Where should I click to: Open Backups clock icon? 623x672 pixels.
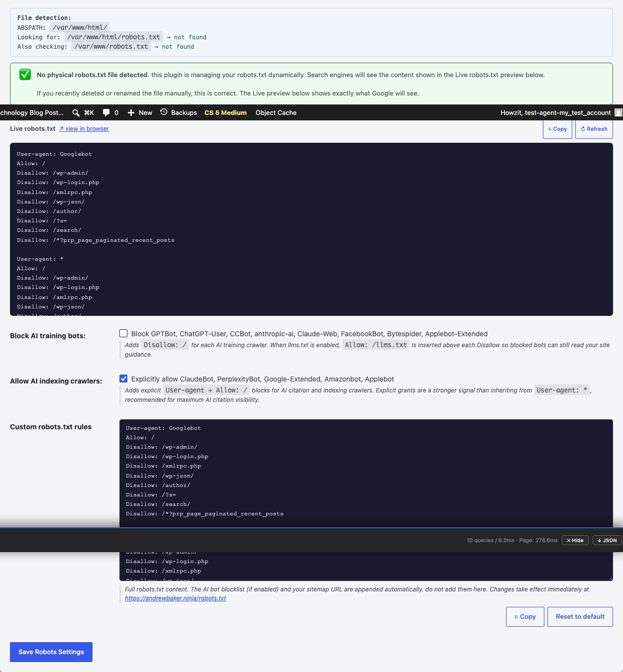[164, 112]
